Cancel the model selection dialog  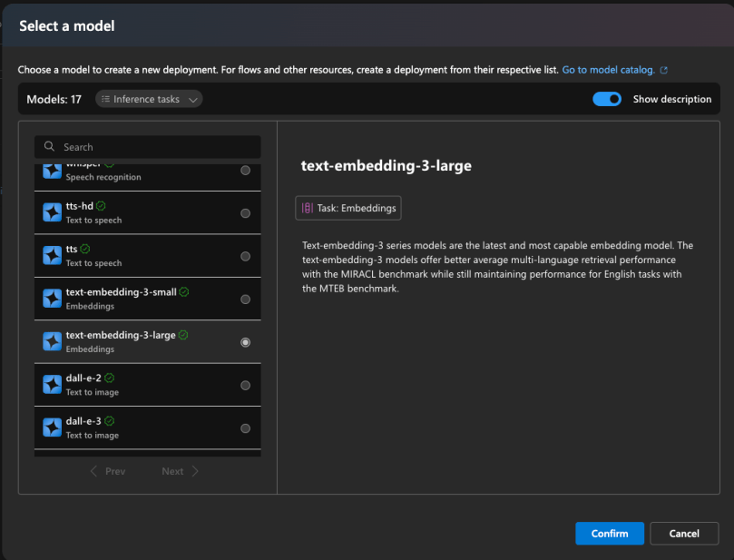pos(684,534)
